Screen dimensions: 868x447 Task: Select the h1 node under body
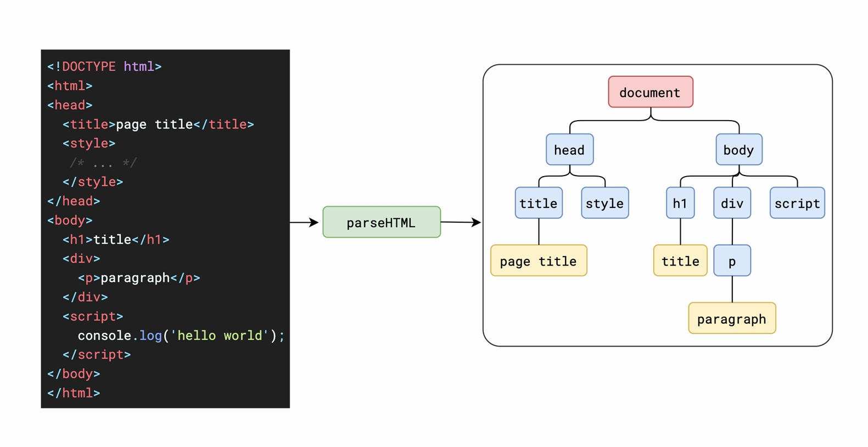click(680, 203)
